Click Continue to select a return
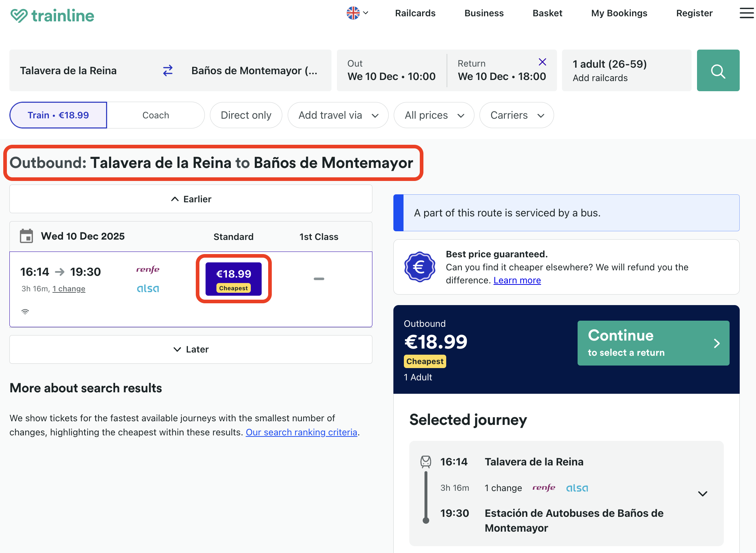The height and width of the screenshot is (553, 756). tap(653, 343)
